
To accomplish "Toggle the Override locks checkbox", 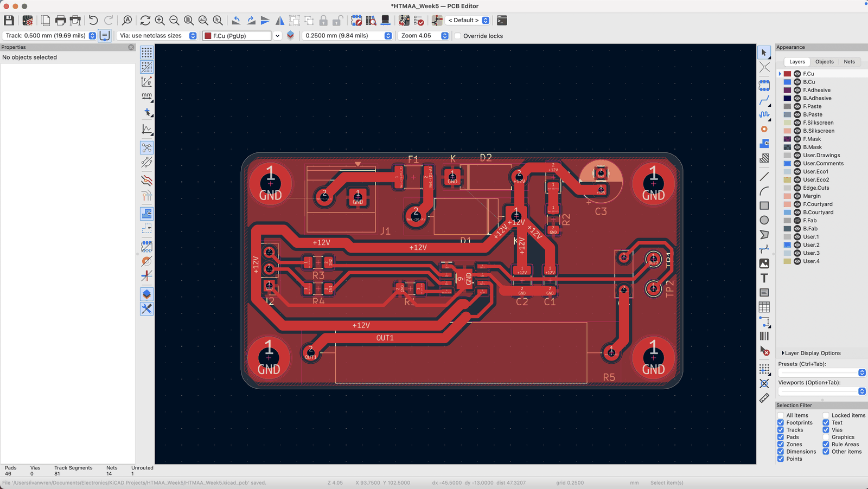I will click(x=458, y=36).
